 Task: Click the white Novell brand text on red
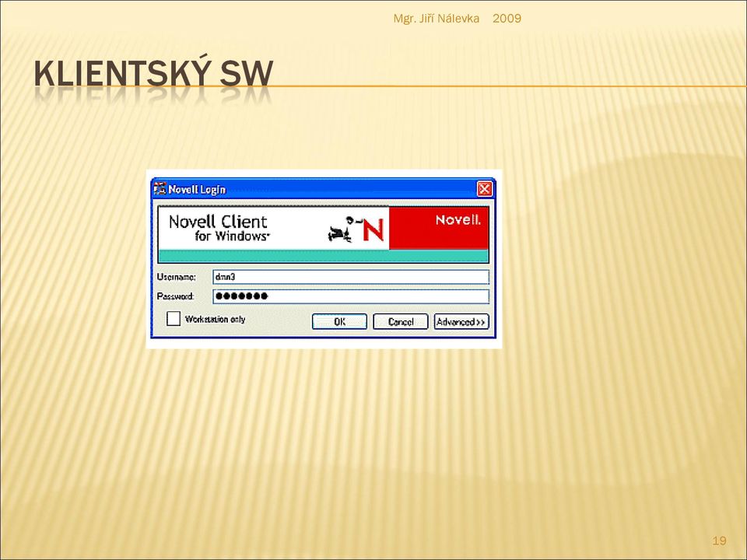click(x=458, y=220)
